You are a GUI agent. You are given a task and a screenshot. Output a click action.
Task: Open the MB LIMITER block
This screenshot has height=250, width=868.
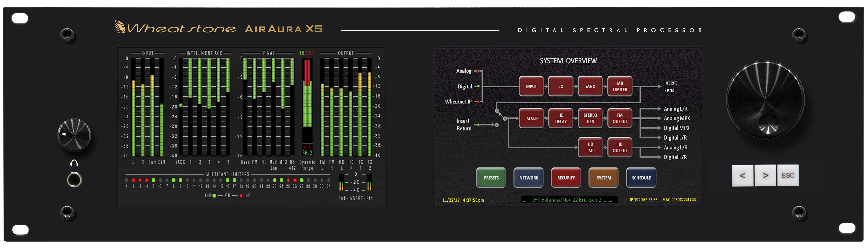pos(620,86)
